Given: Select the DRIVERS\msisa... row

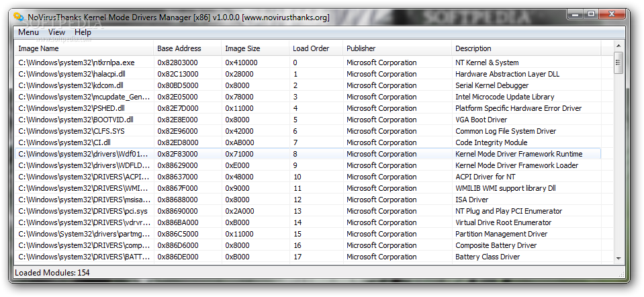Looking at the screenshot, I should point(308,200).
